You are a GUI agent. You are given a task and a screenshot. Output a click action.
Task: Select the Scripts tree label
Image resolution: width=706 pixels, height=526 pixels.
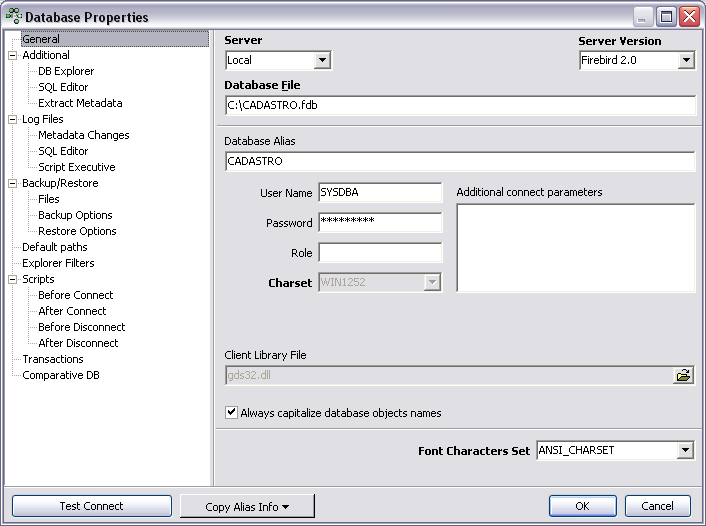tap(38, 279)
